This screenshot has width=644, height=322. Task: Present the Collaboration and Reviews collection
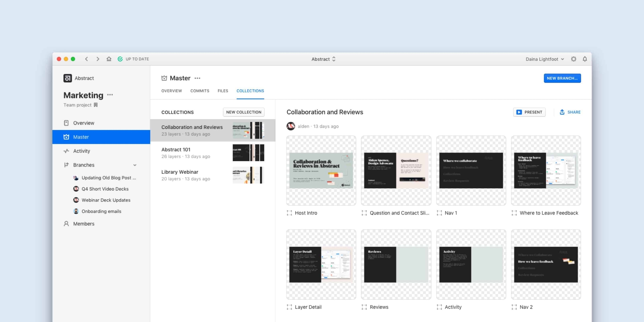[x=529, y=112]
